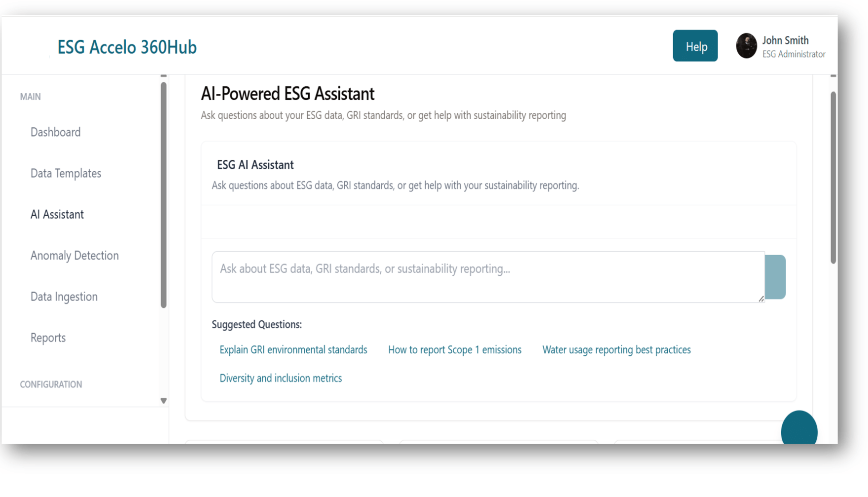Select "How to report Scope 1 emissions"
This screenshot has width=868, height=497.
[x=454, y=350]
